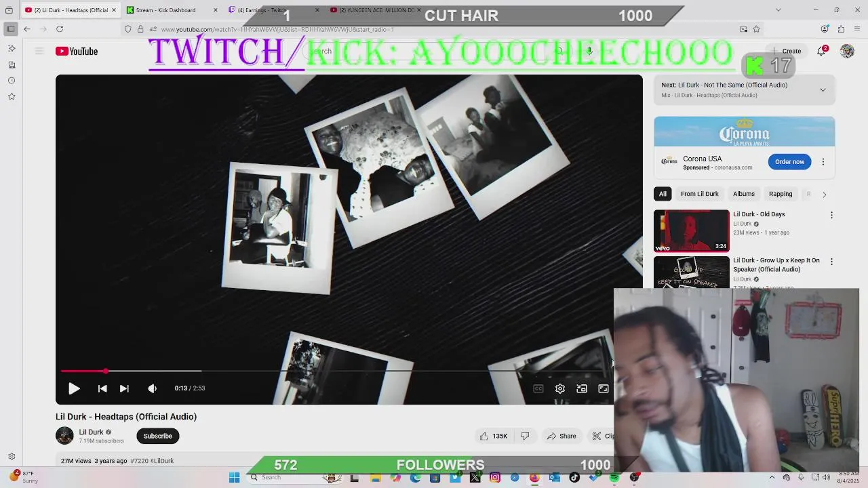This screenshot has width=868, height=488.
Task: Open Spotify from the taskbar
Action: [x=614, y=478]
